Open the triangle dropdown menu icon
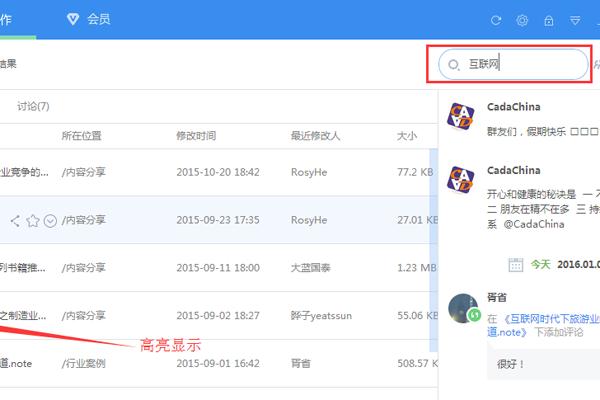This screenshot has height=400, width=600. click(575, 20)
